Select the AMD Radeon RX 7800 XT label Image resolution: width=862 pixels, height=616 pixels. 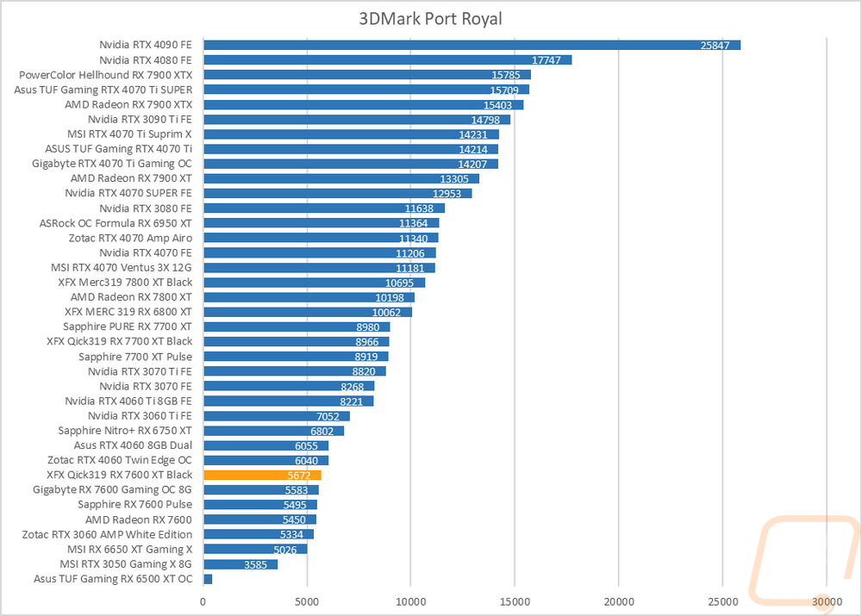click(131, 297)
